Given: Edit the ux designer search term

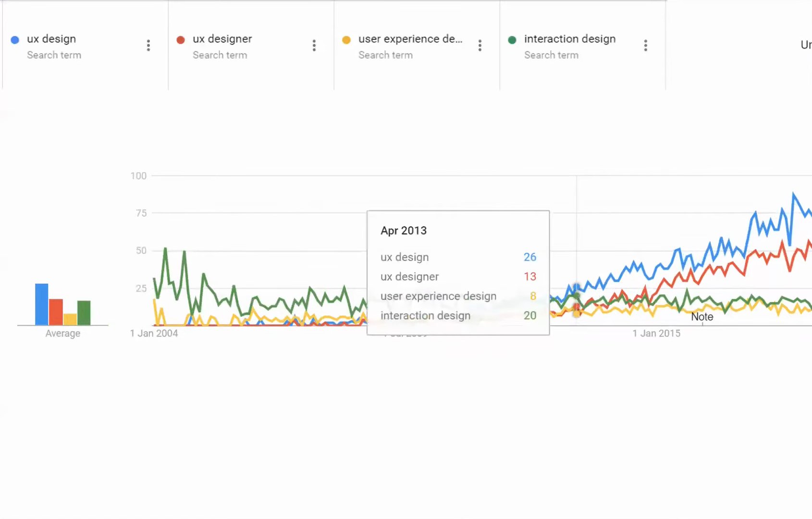Looking at the screenshot, I should click(x=222, y=39).
